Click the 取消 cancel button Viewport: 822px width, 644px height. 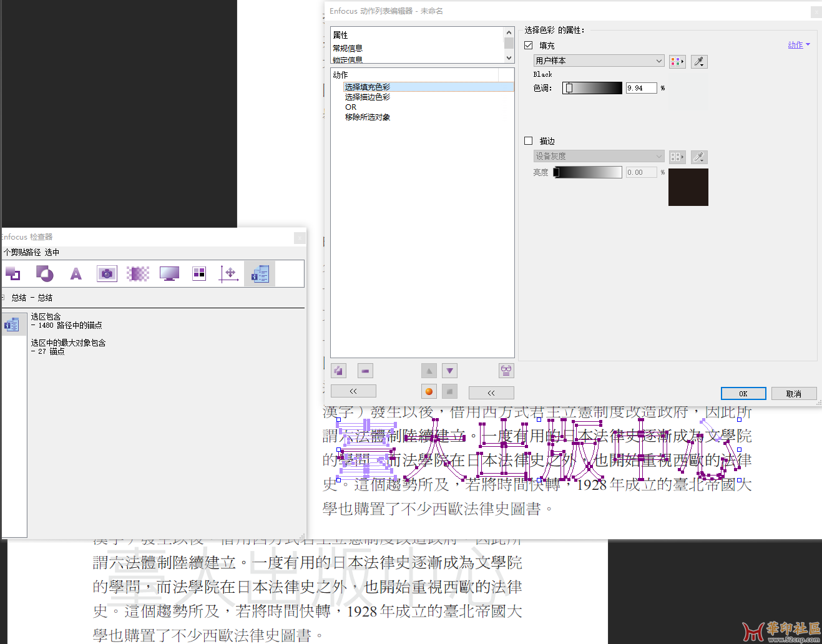coord(794,394)
